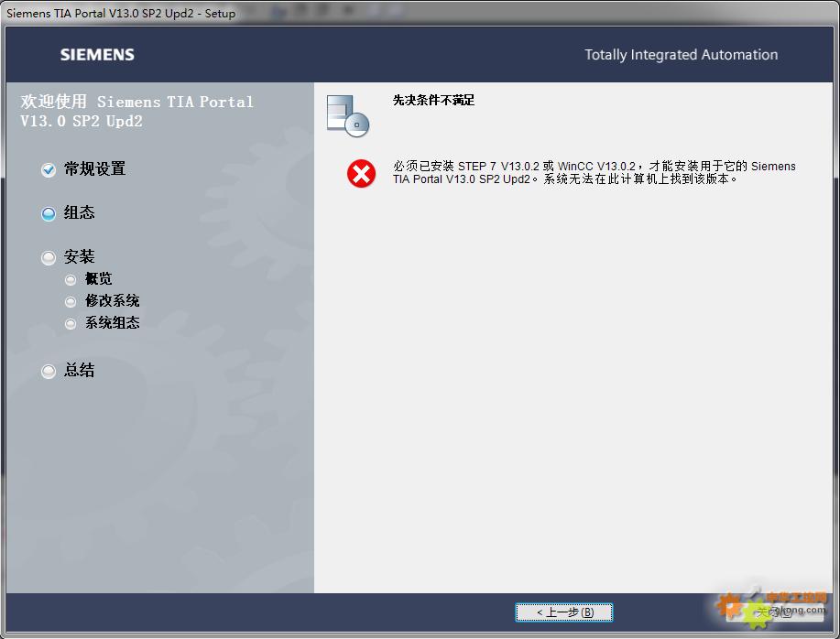Click the 常规设置 step label

(95, 168)
